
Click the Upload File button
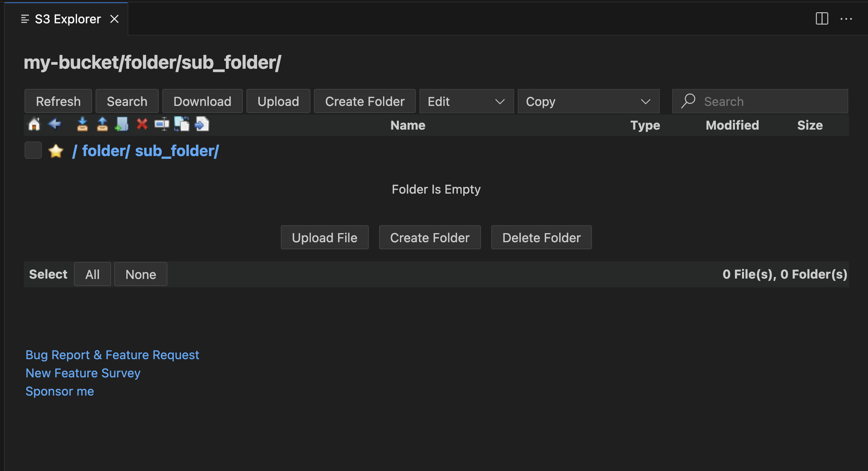pos(324,237)
